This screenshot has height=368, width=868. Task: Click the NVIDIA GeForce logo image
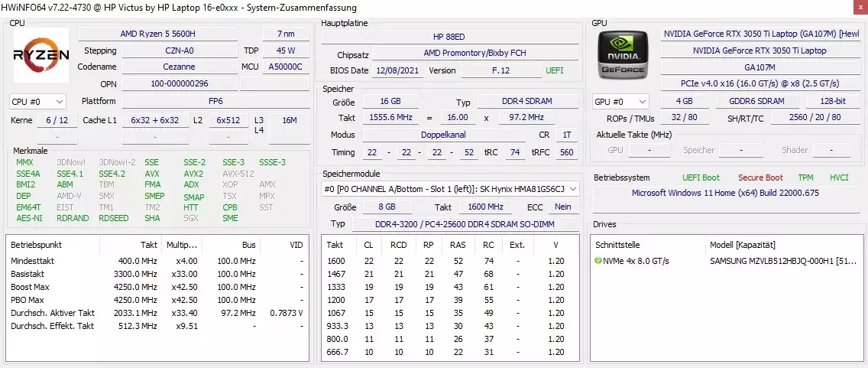coord(623,54)
